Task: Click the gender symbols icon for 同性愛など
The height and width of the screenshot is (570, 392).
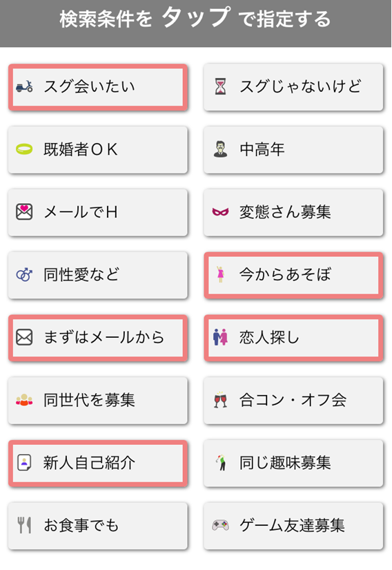Action: coord(24,275)
